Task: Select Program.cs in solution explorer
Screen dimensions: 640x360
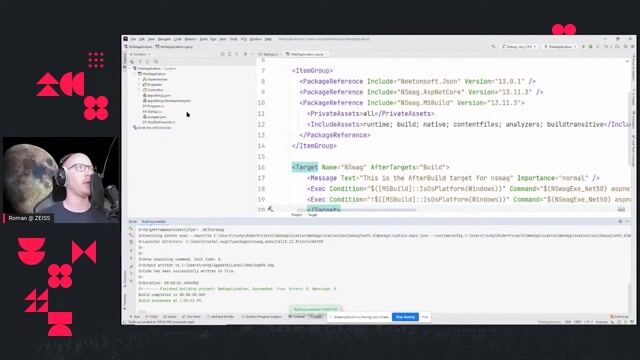Action: point(153,106)
